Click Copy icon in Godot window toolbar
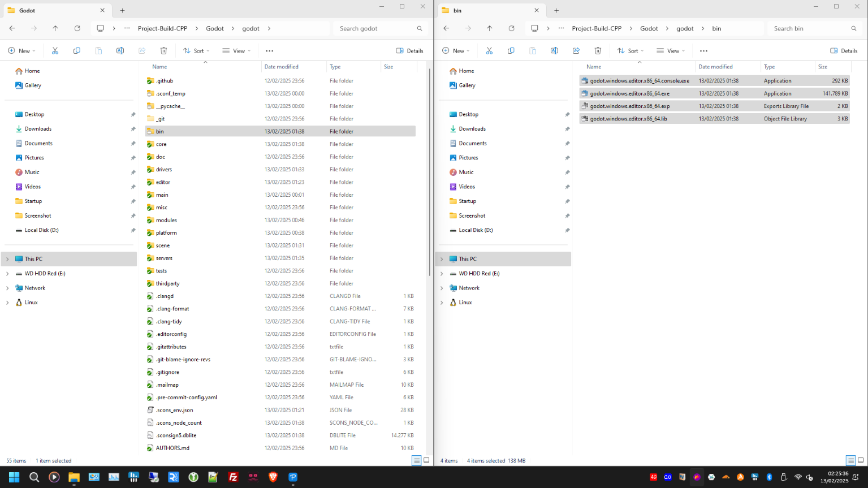This screenshot has height=488, width=868. [76, 51]
